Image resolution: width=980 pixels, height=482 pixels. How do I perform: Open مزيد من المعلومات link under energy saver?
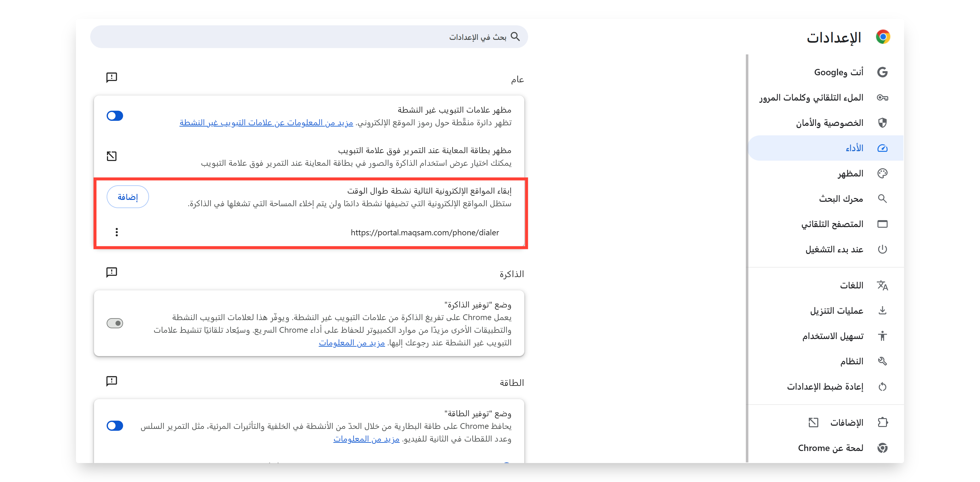[x=366, y=439]
